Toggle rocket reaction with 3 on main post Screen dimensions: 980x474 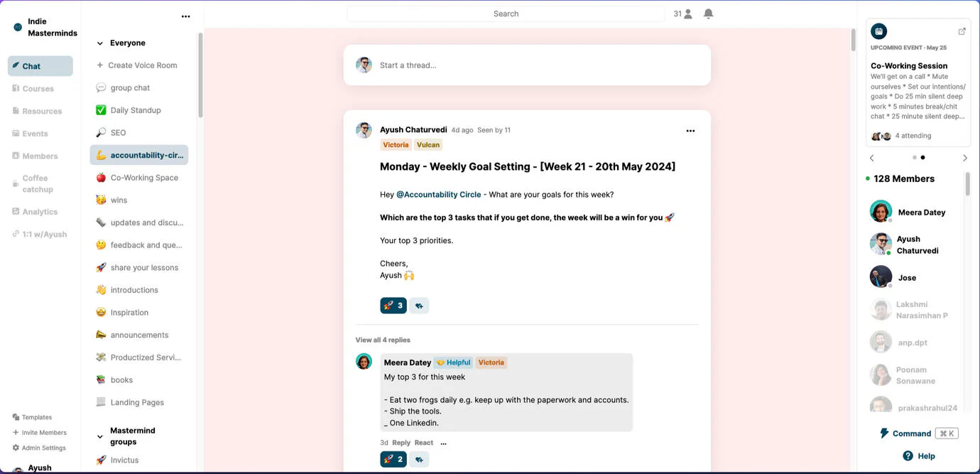coord(393,306)
